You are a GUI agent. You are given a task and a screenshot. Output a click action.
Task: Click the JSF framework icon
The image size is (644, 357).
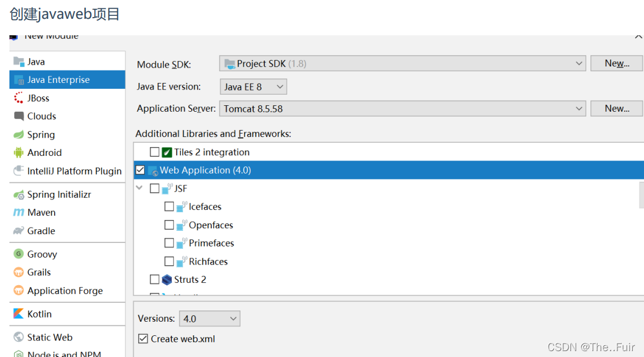[x=167, y=188]
